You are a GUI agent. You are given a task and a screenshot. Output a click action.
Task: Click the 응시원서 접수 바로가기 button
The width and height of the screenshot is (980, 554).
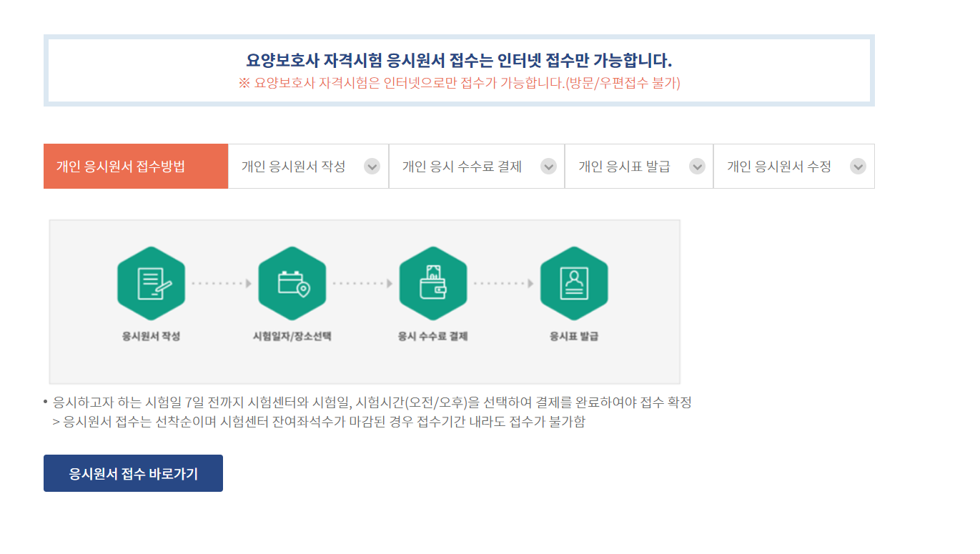133,473
